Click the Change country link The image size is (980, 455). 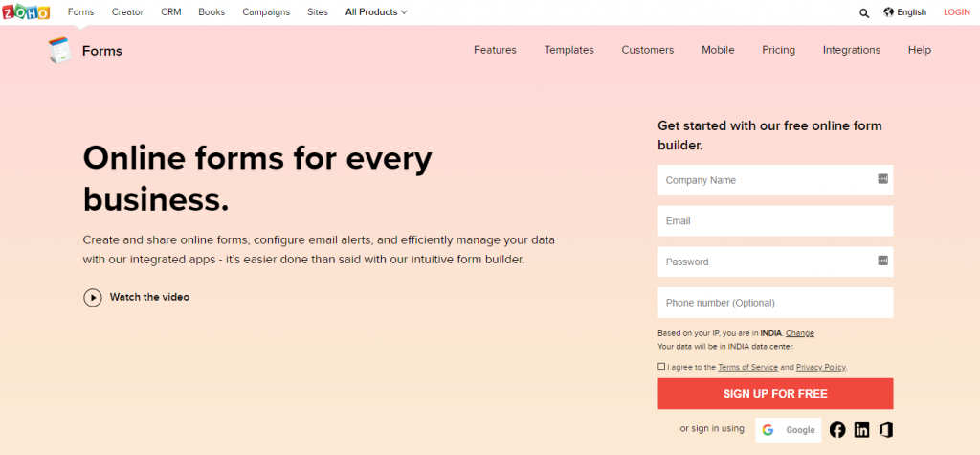[x=800, y=333]
